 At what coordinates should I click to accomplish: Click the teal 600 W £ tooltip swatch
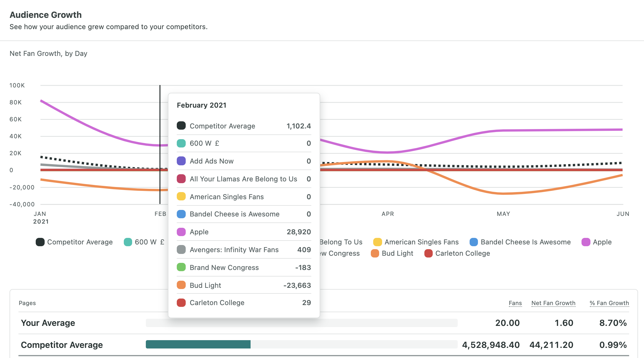tap(181, 143)
